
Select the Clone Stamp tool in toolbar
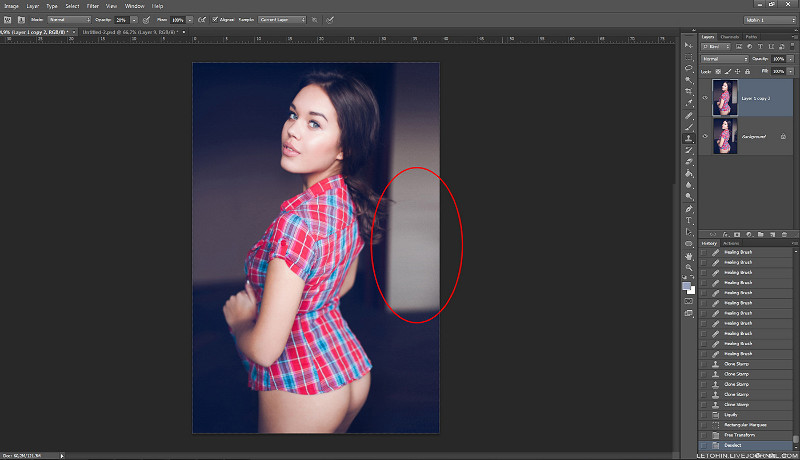pyautogui.click(x=688, y=138)
